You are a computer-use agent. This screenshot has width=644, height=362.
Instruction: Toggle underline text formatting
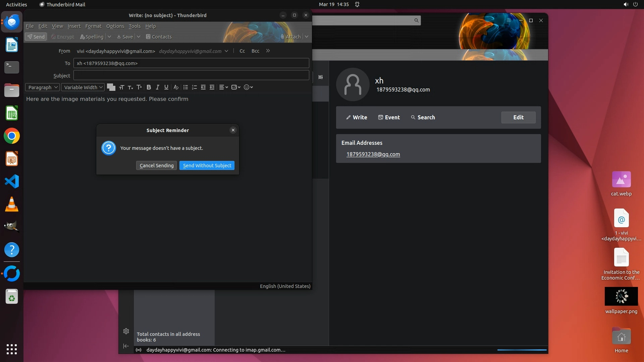tap(166, 87)
